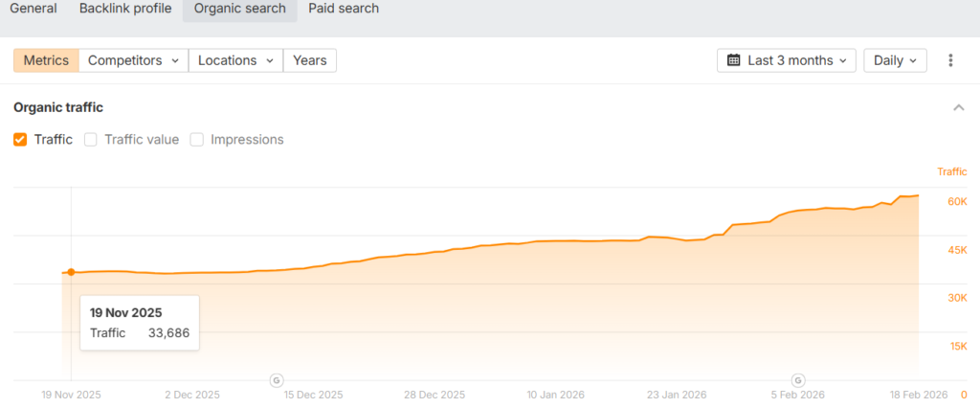Switch to the General tab

33,9
